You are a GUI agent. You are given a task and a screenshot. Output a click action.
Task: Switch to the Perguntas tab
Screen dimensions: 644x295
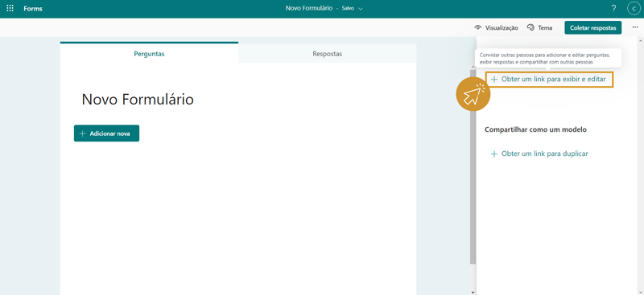pyautogui.click(x=149, y=53)
